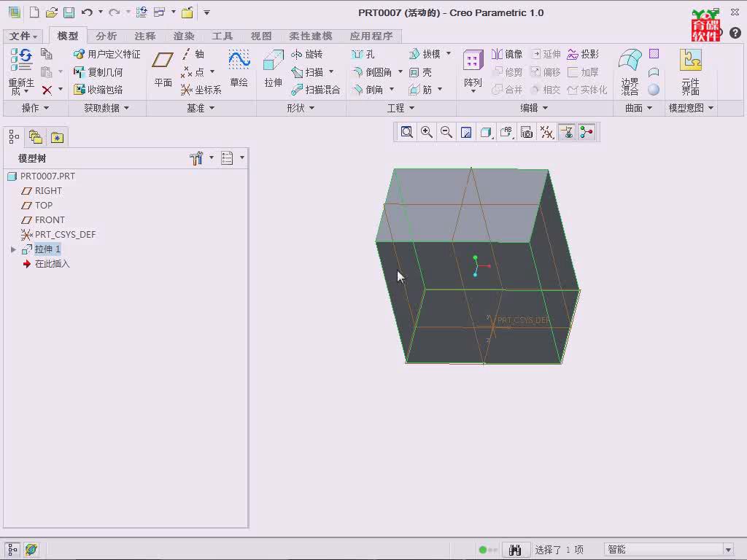The height and width of the screenshot is (560, 747).
Task: Select the Revolve (旋转) tool
Action: 307,54
